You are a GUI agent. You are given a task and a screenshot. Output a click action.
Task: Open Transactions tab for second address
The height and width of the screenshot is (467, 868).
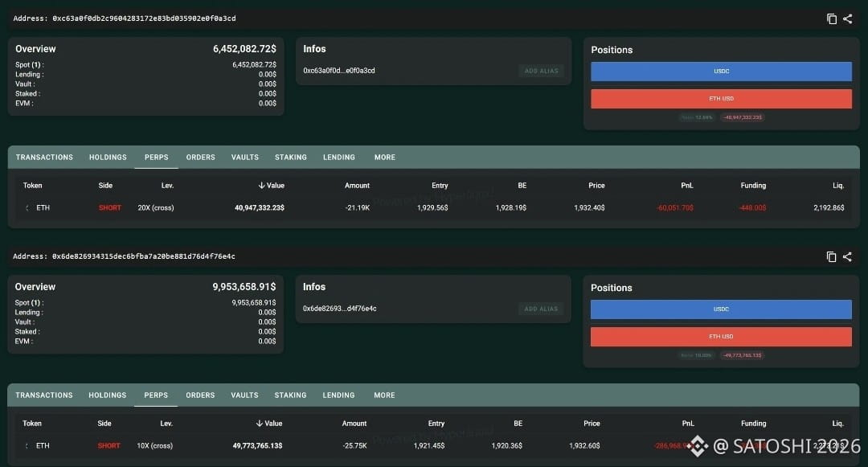coord(44,395)
